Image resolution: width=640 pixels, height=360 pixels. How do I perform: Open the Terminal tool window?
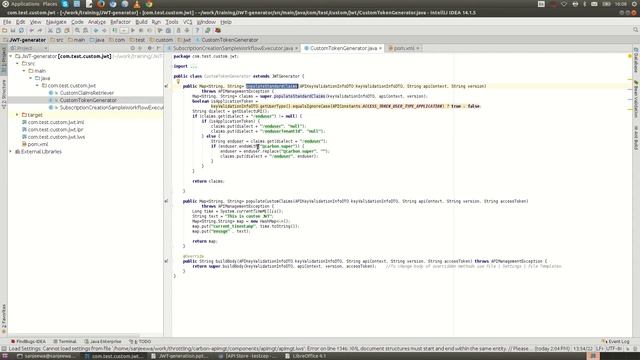coord(64,342)
